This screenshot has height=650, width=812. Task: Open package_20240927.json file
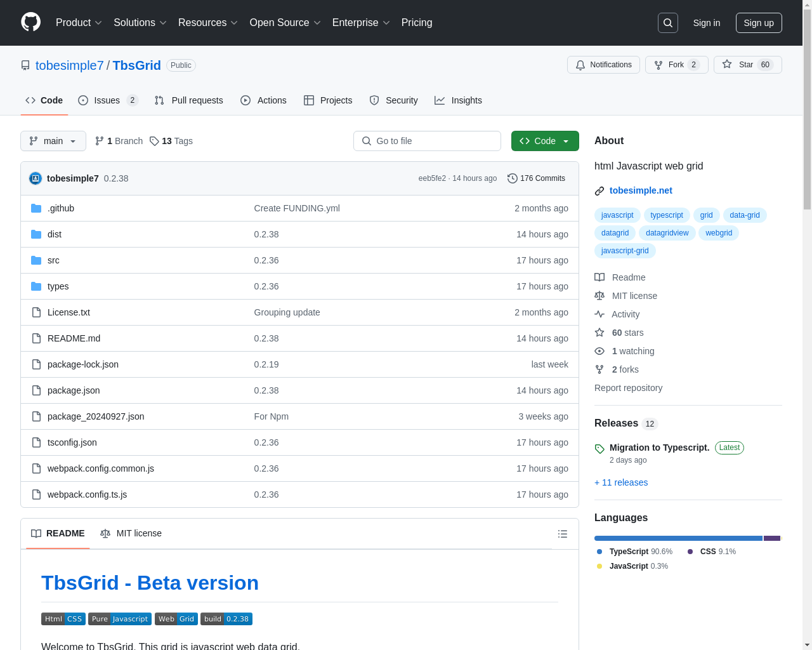pos(96,416)
